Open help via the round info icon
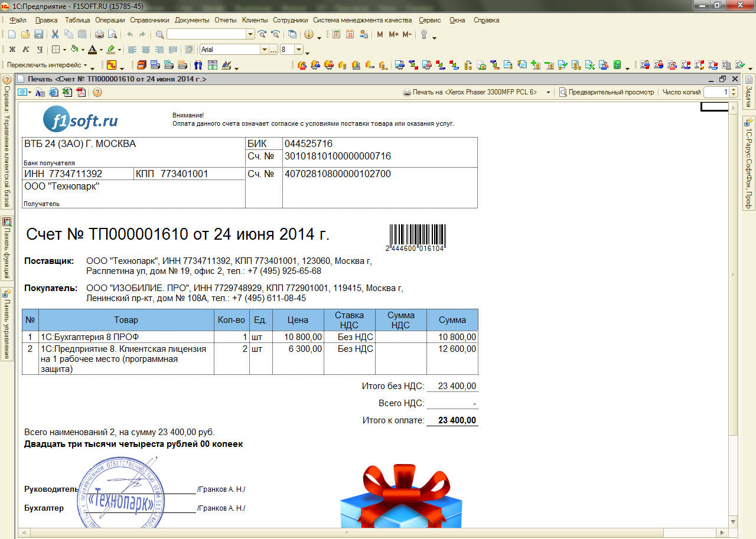Viewport: 756px width, 539px height. click(x=308, y=34)
